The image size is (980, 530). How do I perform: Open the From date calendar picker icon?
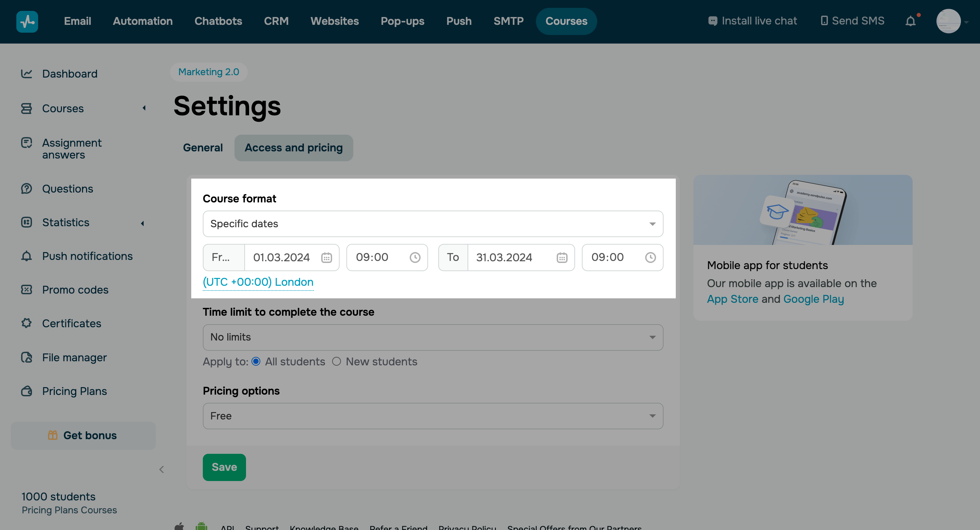pos(326,258)
